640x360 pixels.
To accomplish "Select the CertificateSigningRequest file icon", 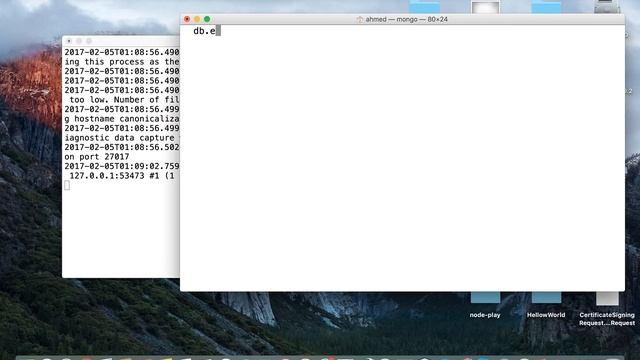I will click(x=607, y=298).
